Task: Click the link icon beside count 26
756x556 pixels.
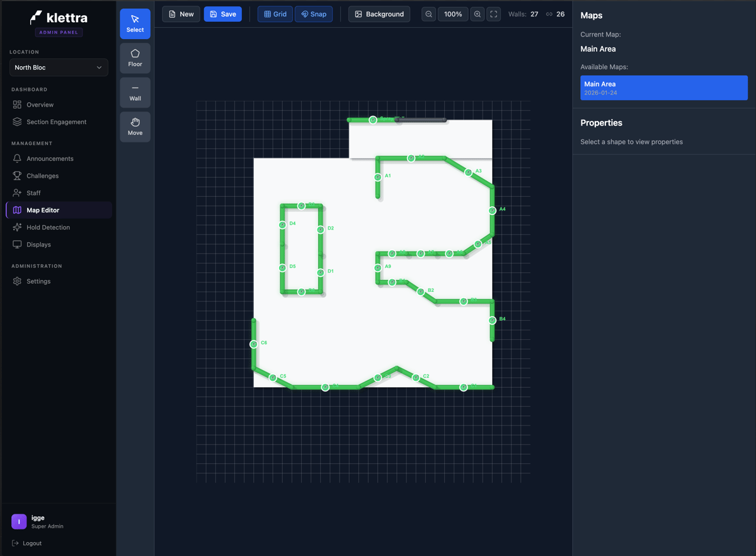Action: [x=549, y=14]
